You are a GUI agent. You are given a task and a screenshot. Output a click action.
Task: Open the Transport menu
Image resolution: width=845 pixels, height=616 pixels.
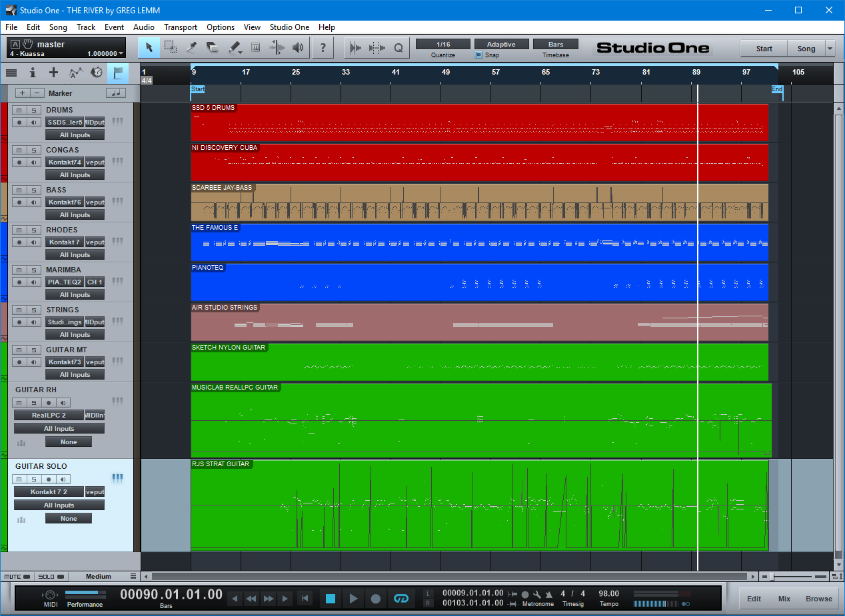(x=181, y=27)
